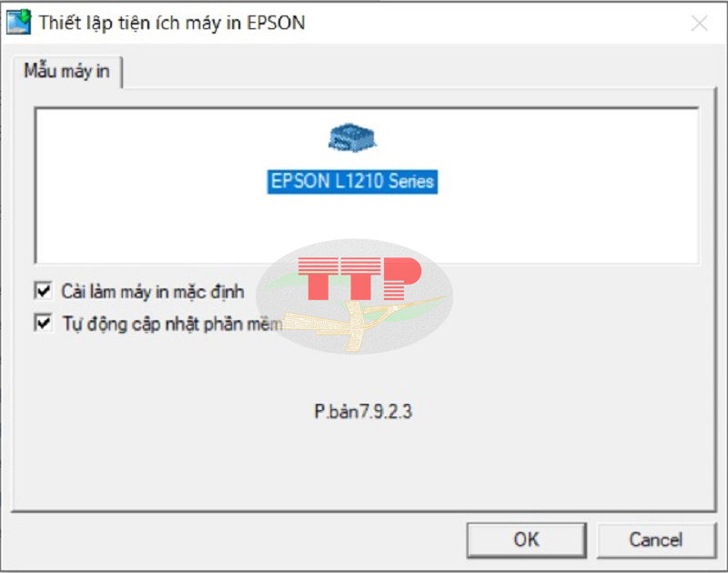728x573 pixels.
Task: Click the P.bản7.9.2.3 version text
Action: point(363,411)
